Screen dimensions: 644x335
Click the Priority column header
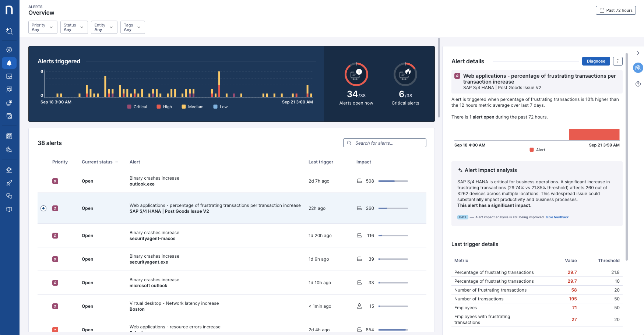(x=60, y=162)
